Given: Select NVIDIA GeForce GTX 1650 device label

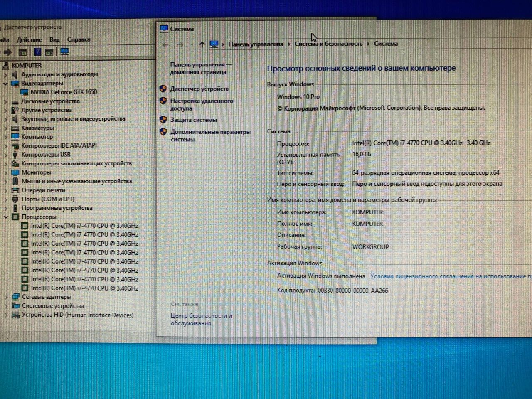Looking at the screenshot, I should tap(64, 92).
